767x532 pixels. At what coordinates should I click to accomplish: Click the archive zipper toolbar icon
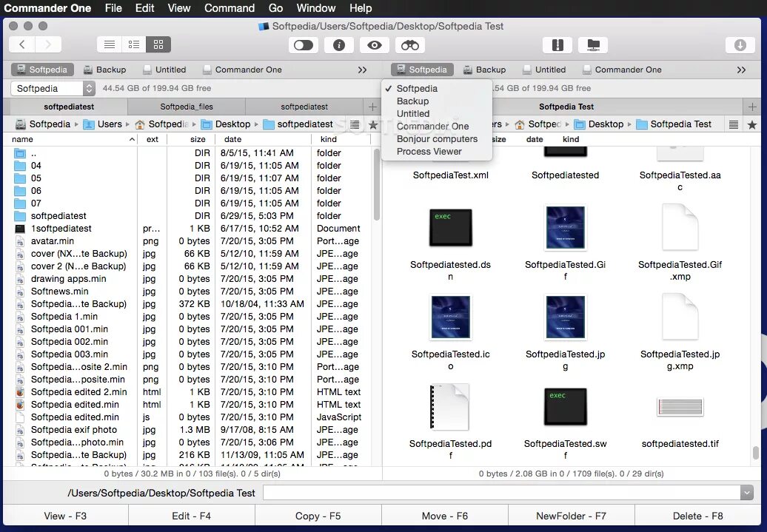coord(557,45)
